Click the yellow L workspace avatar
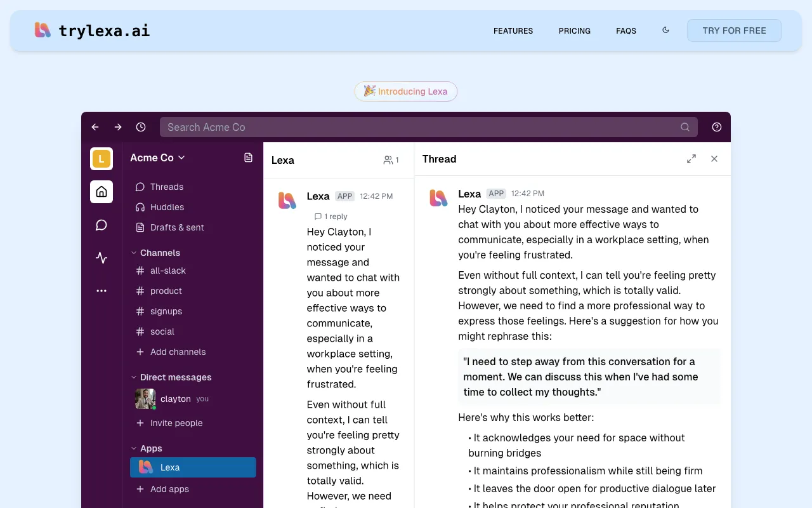 pyautogui.click(x=101, y=159)
